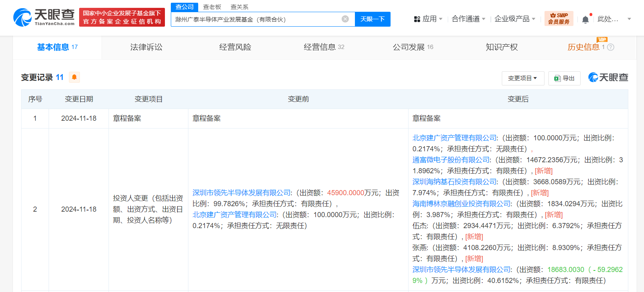Click the 张燕 investor entry
The image size is (644, 292).
420,248
